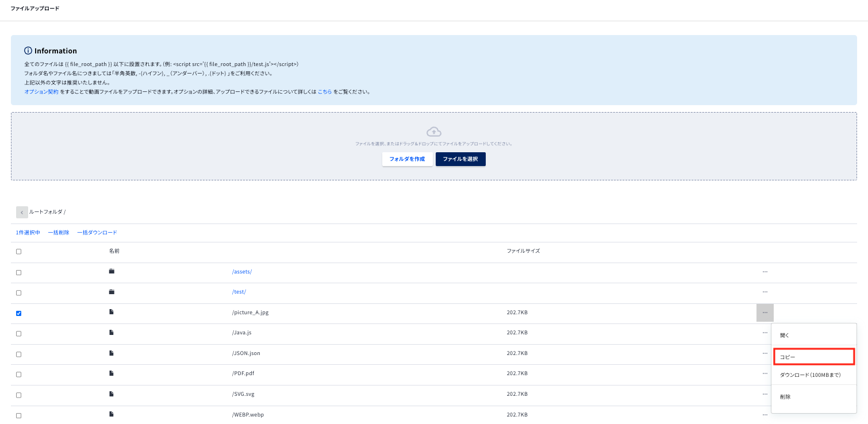
Task: Open the オプション契約 link
Action: click(x=41, y=92)
